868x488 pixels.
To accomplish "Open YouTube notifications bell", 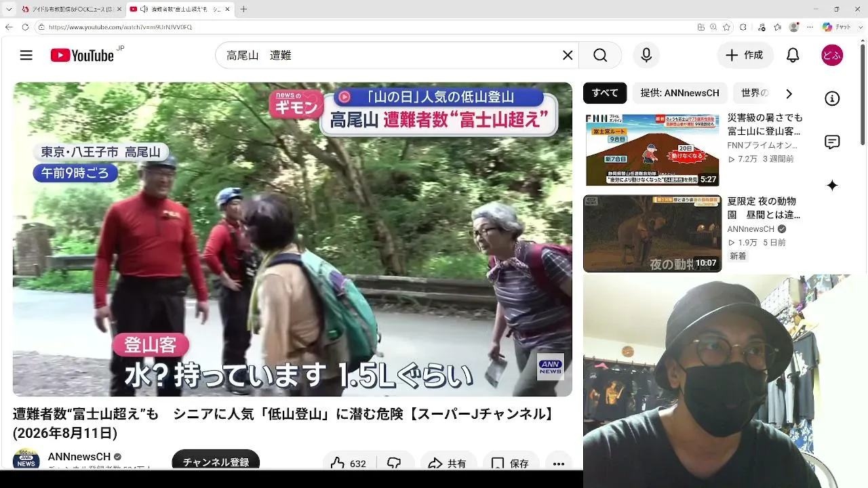I will (x=793, y=56).
